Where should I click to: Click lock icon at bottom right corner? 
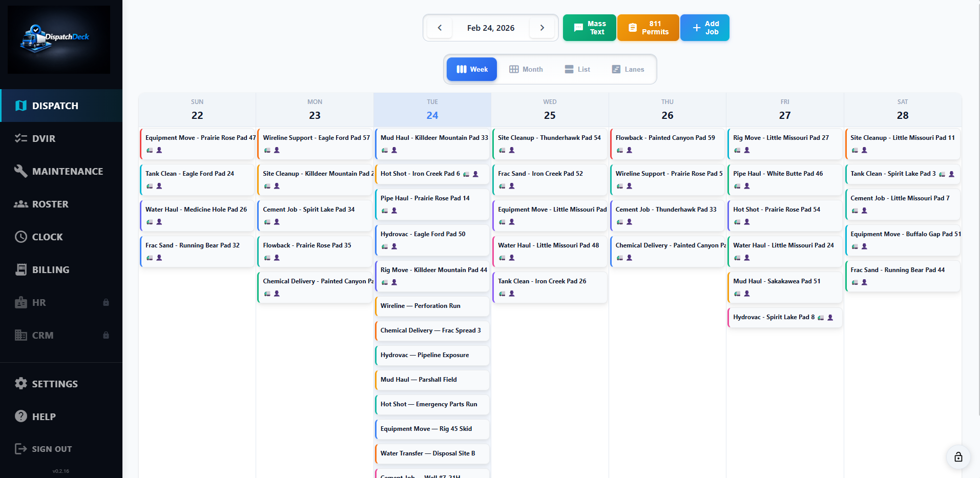[958, 457]
